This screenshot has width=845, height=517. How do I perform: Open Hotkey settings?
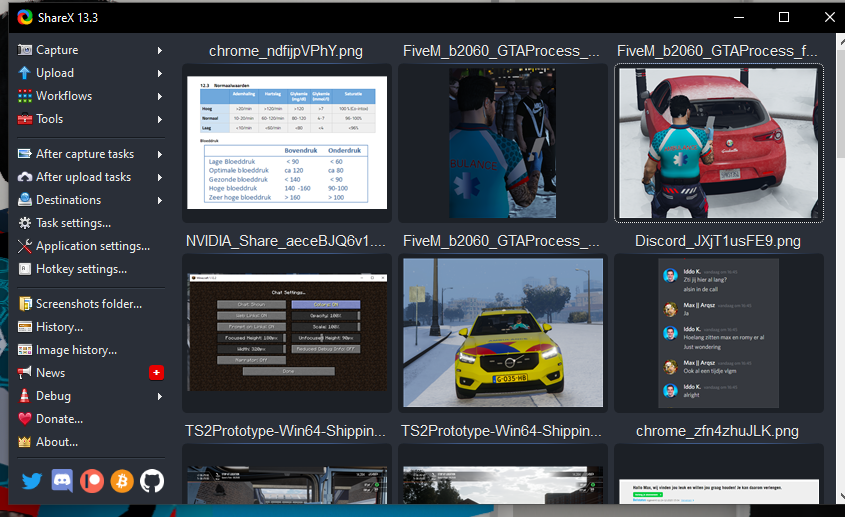coord(81,269)
